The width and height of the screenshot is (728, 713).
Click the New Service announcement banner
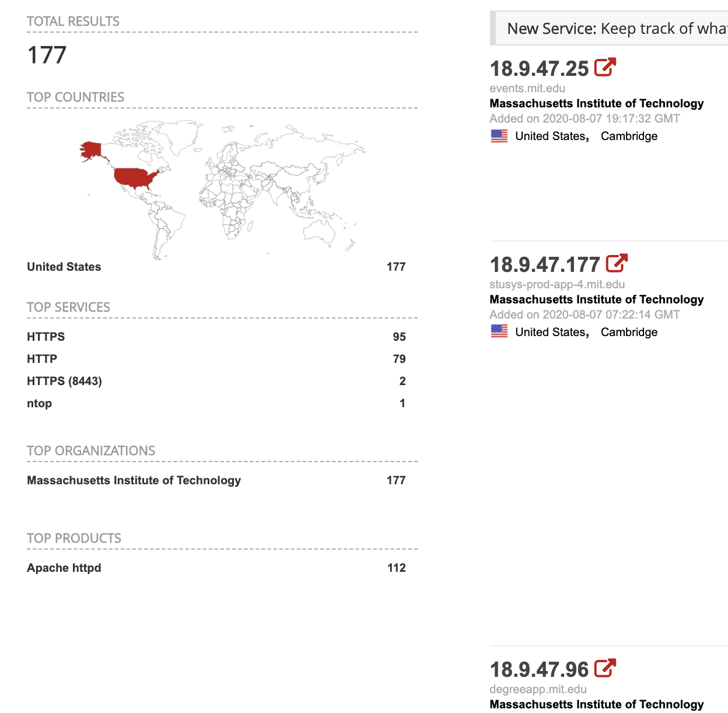click(609, 28)
